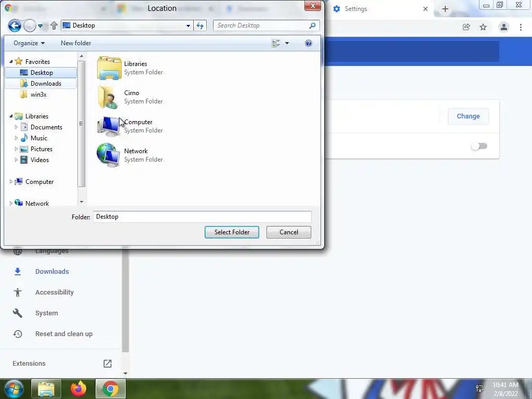This screenshot has height=399, width=532.
Task: Toggle the ask-where-to-save switch in Chrome
Action: pos(479,146)
